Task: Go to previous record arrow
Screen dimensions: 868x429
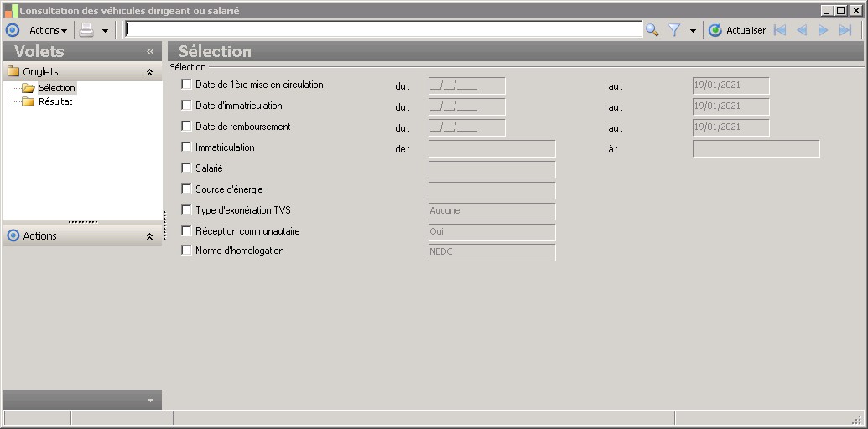Action: [802, 30]
